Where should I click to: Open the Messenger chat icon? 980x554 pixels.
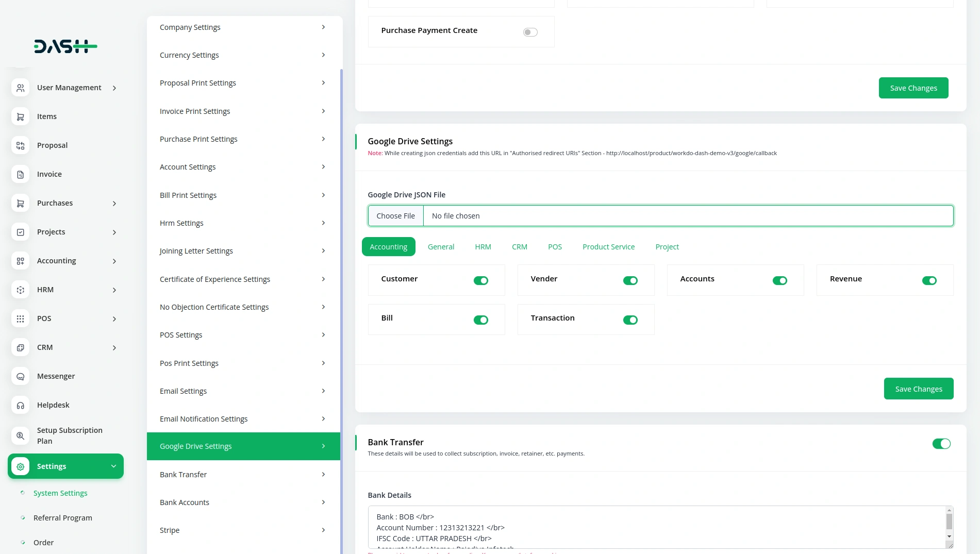point(20,376)
